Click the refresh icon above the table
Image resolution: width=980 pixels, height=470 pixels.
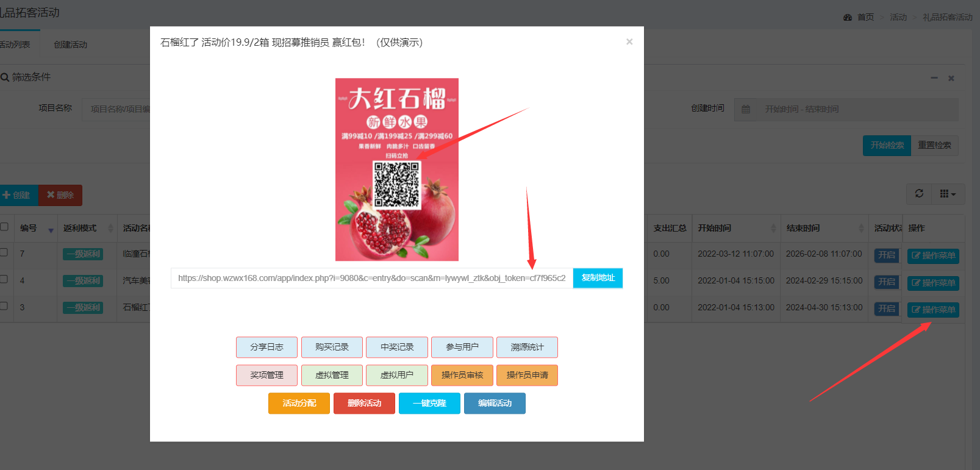point(919,194)
